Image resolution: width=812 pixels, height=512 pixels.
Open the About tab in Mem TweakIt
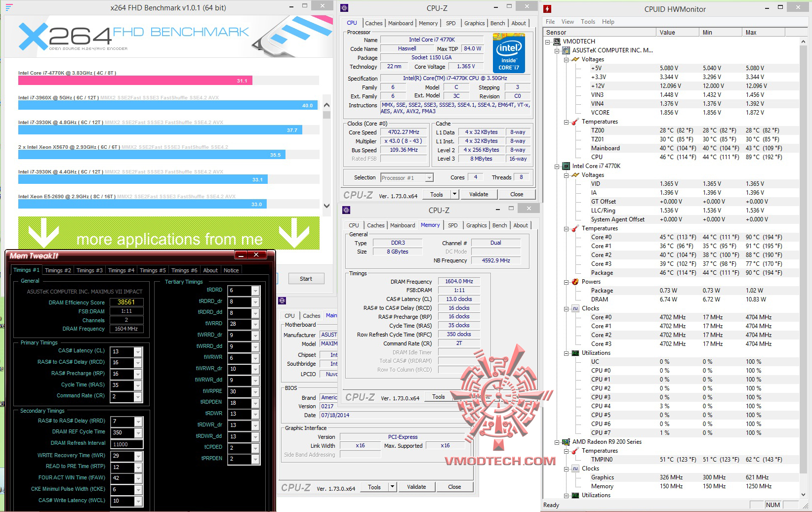point(210,270)
